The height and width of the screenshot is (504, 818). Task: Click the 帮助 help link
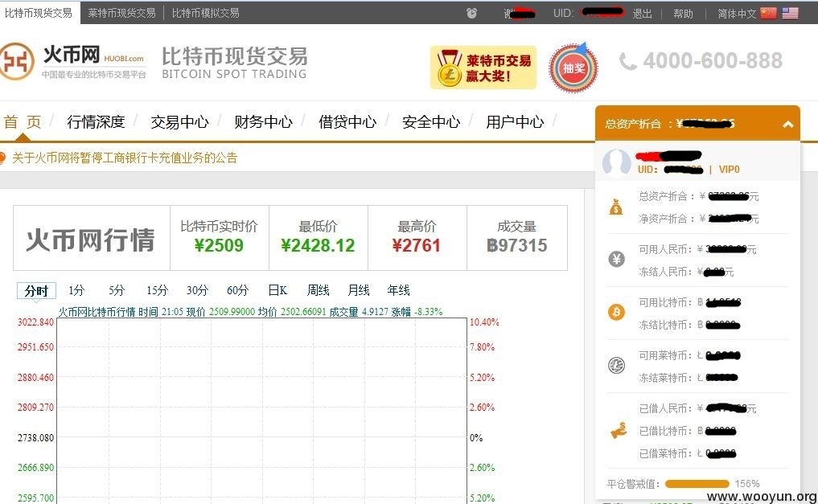(683, 14)
